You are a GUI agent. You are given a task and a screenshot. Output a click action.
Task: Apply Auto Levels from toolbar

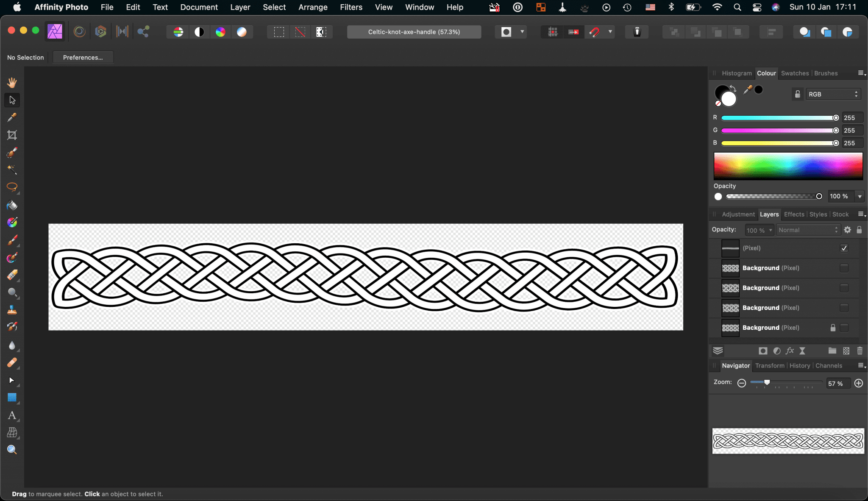pos(178,32)
